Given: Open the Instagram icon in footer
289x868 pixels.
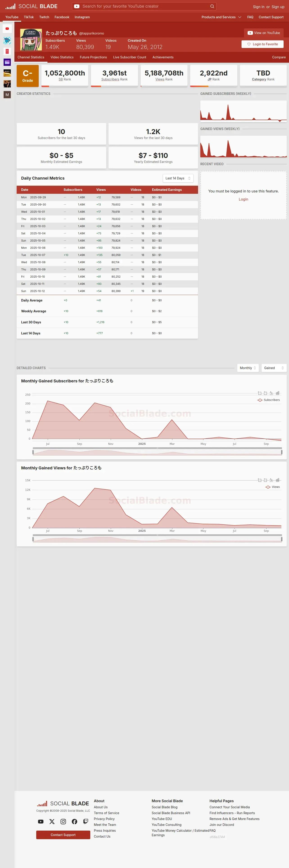Looking at the screenshot, I should (x=63, y=822).
